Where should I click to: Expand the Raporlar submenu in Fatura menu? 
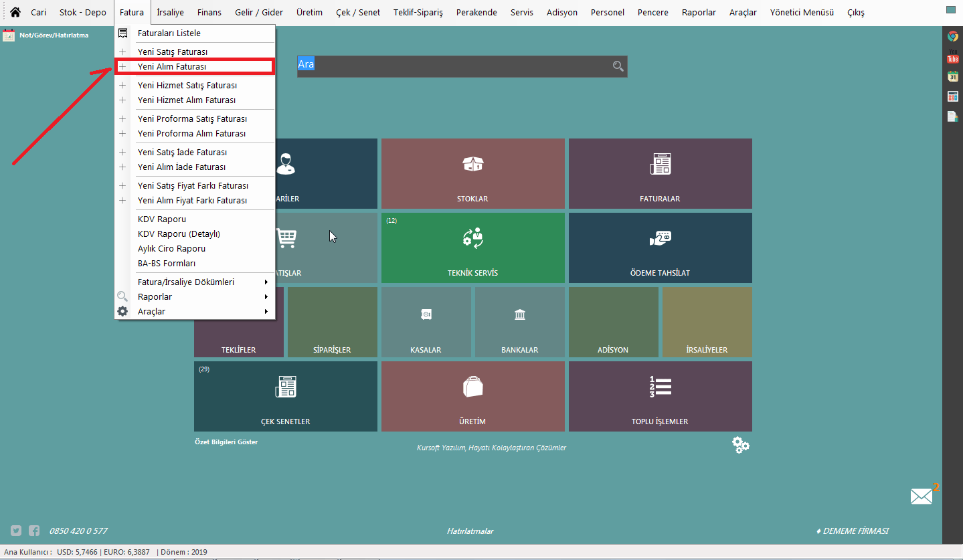[x=195, y=296]
